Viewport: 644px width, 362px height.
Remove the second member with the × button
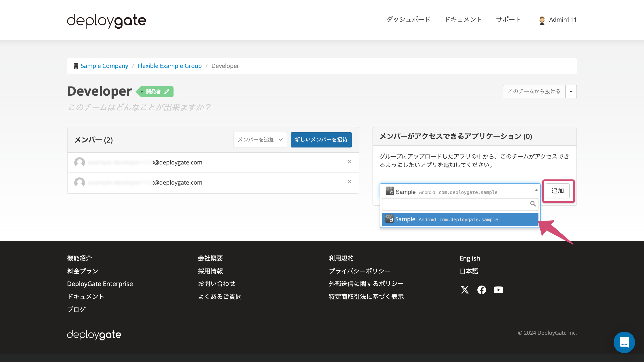click(349, 182)
